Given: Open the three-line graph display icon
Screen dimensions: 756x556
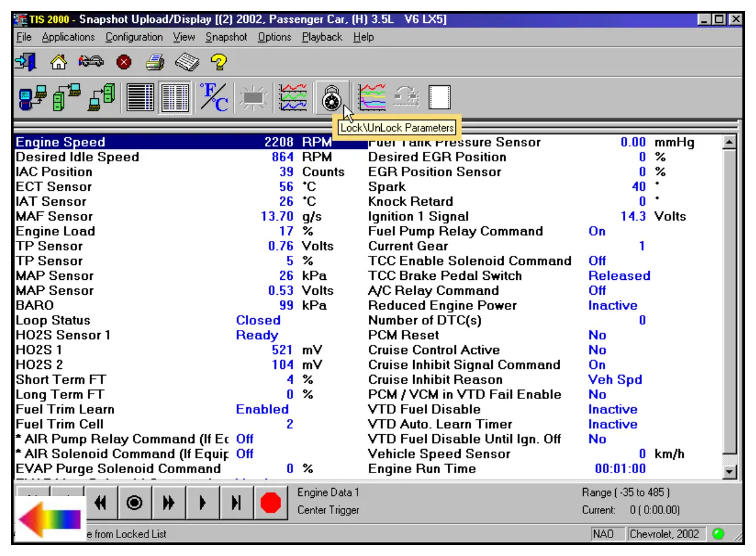Looking at the screenshot, I should [292, 98].
